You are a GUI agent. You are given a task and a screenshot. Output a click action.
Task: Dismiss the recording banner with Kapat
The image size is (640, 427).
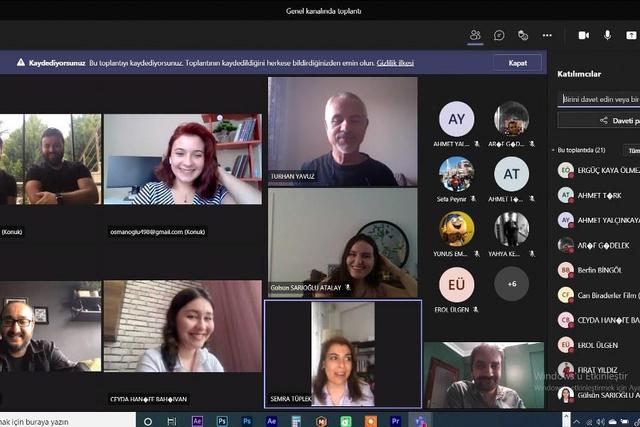pos(518,63)
